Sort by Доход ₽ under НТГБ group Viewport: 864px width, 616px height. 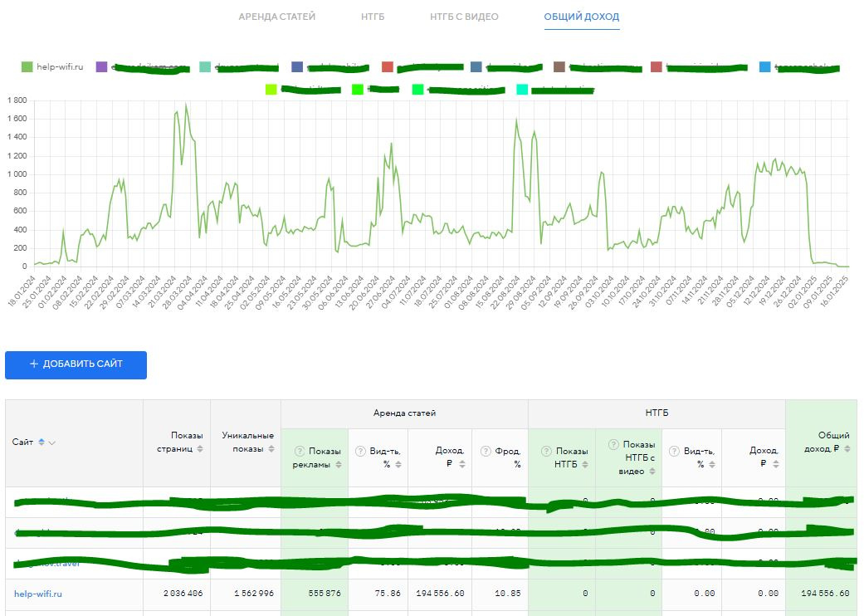[775, 464]
